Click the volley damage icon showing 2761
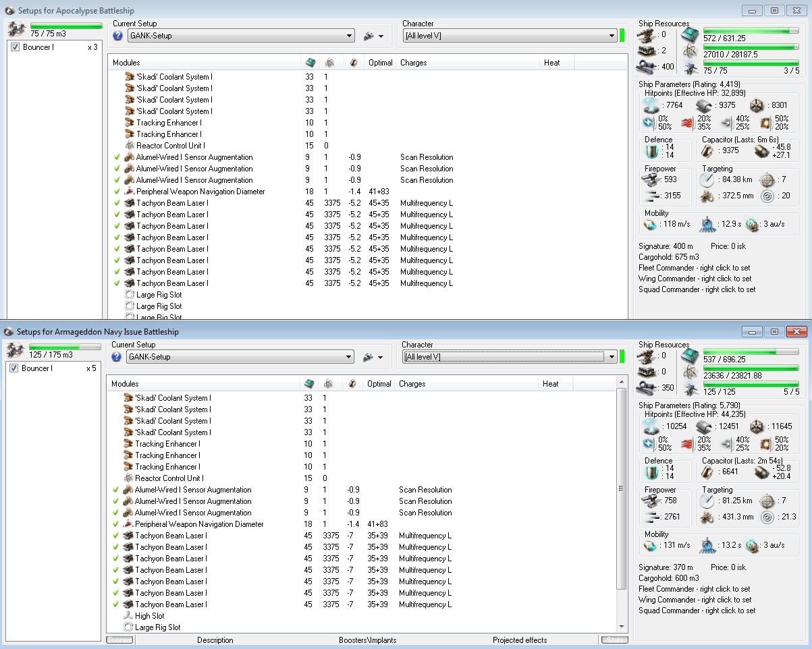The image size is (812, 649). click(652, 517)
